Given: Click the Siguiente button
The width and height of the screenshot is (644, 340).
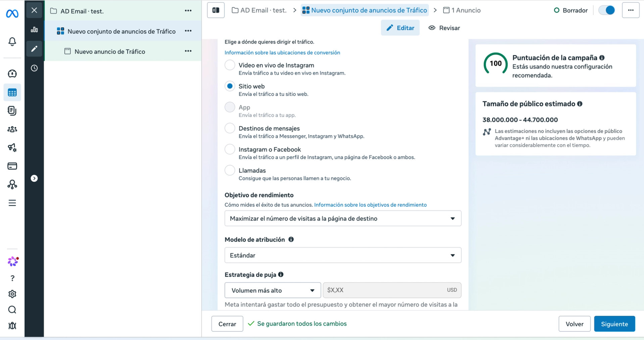Looking at the screenshot, I should [614, 324].
